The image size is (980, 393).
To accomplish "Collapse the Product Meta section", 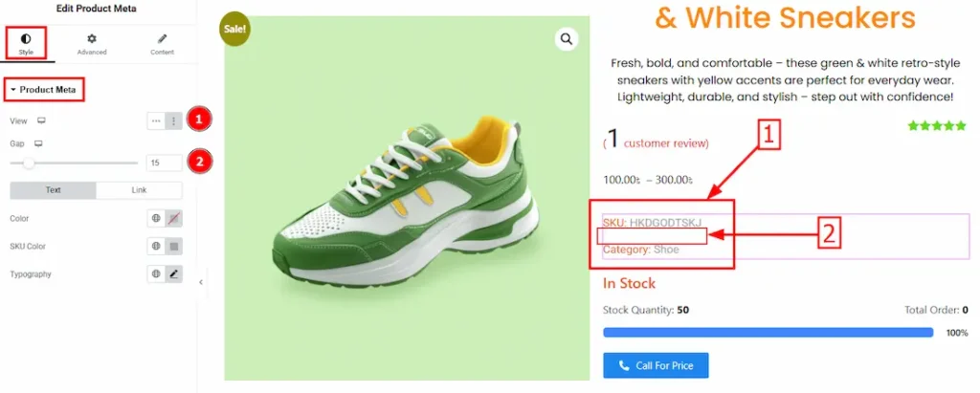I will [46, 90].
